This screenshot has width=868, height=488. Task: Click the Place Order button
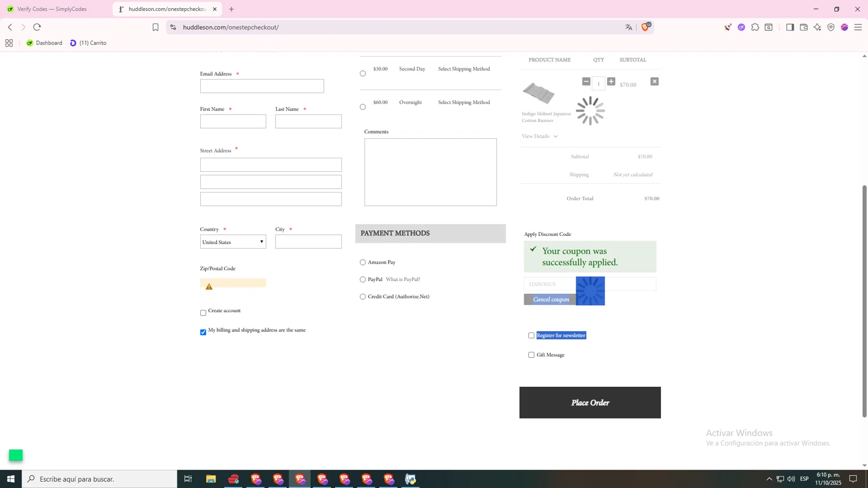point(590,403)
